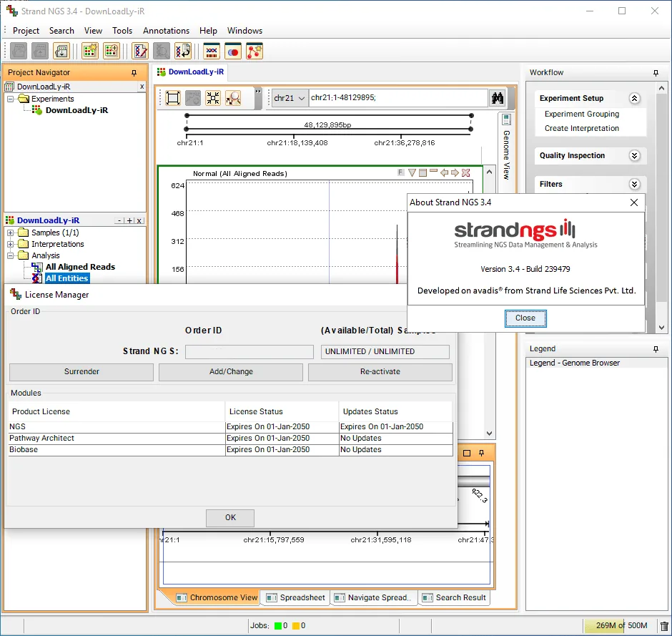
Task: Expand the Quality Inspection workflow section
Action: coord(634,156)
